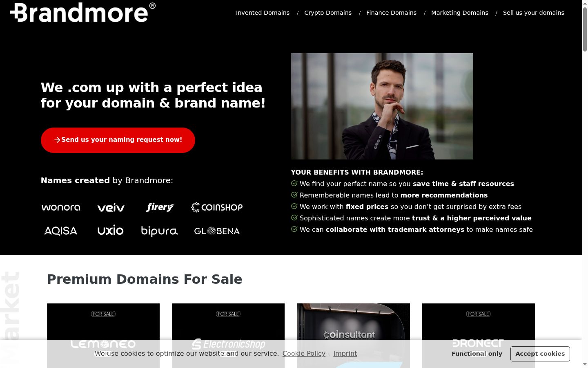The width and height of the screenshot is (588, 368).
Task: Open the Coinsultant domain card
Action: 354,336
